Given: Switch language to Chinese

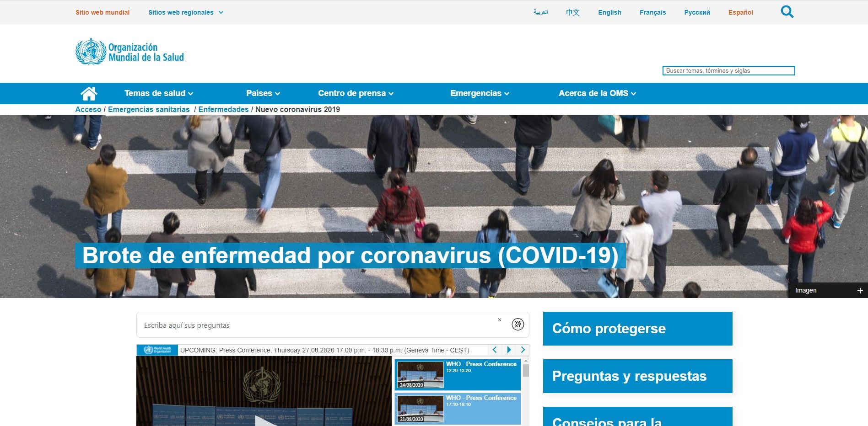Looking at the screenshot, I should tap(572, 12).
